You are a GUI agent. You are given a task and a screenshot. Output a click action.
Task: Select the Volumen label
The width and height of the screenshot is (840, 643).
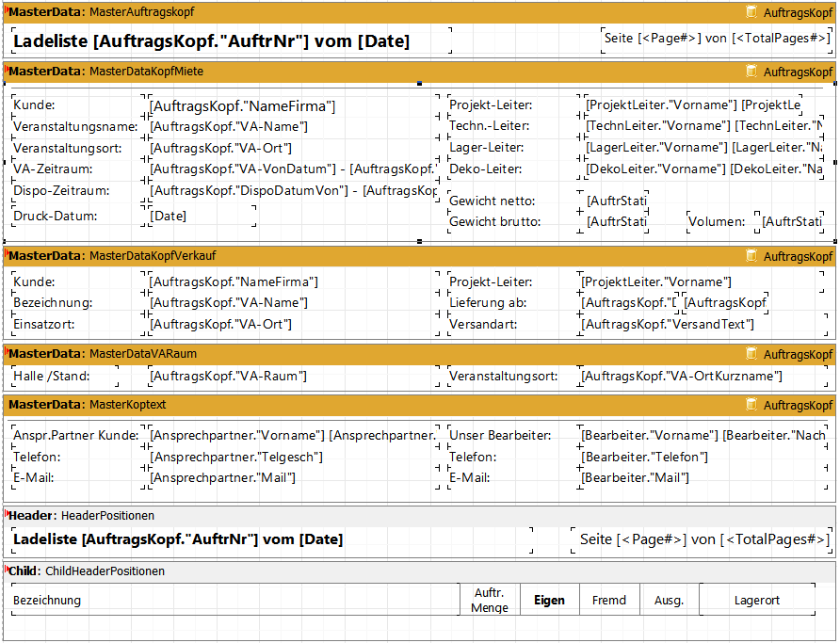pyautogui.click(x=722, y=222)
